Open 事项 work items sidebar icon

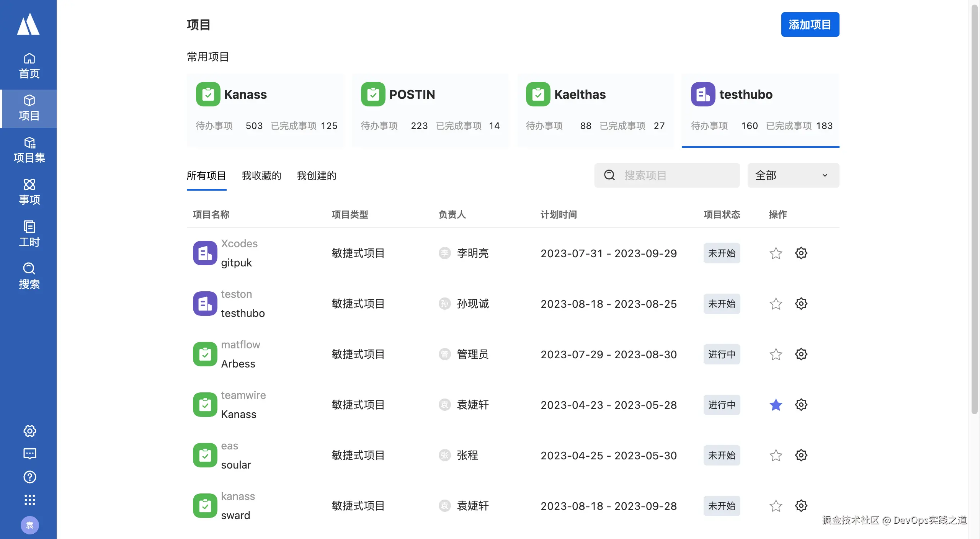(x=29, y=192)
